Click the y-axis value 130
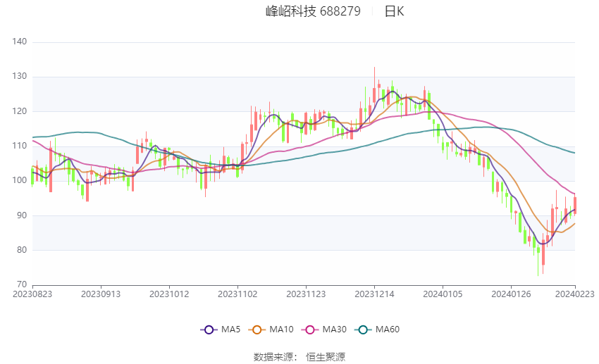Screen dimensions: 599x364 pos(20,76)
